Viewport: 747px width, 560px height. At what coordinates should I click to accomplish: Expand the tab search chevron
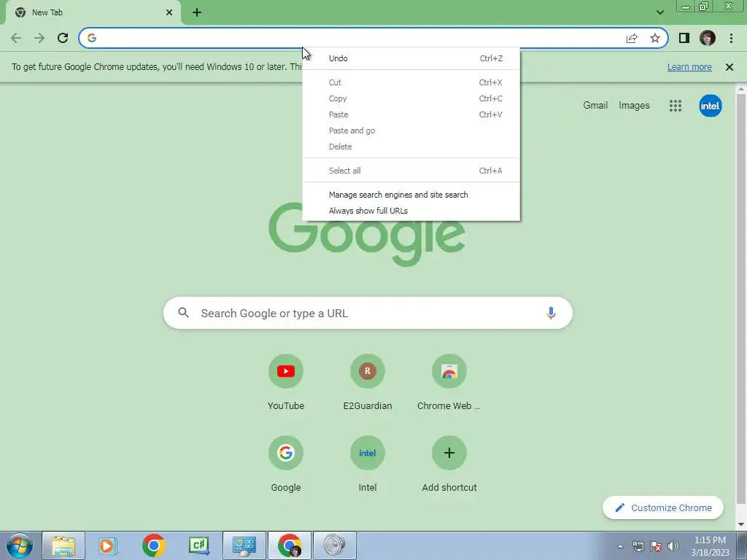tap(659, 12)
